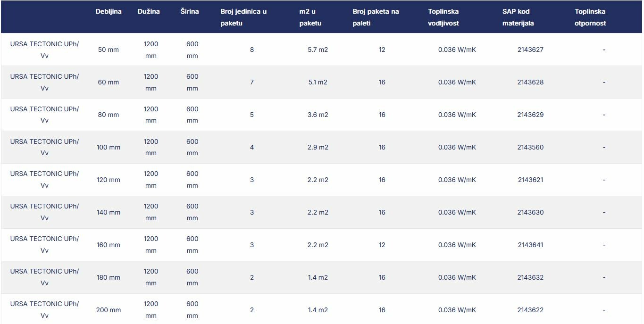Click the 3.6 m2 package area cell
This screenshot has height=324, width=644.
[318, 115]
